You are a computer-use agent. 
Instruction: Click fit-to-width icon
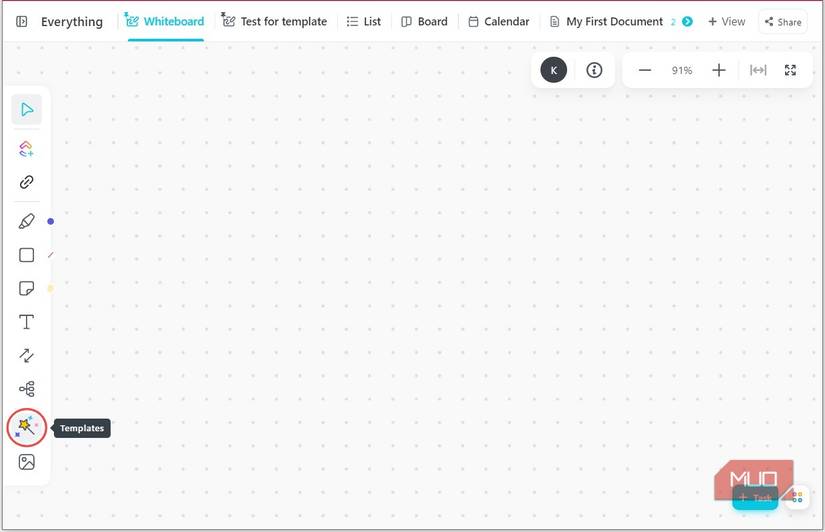point(758,70)
